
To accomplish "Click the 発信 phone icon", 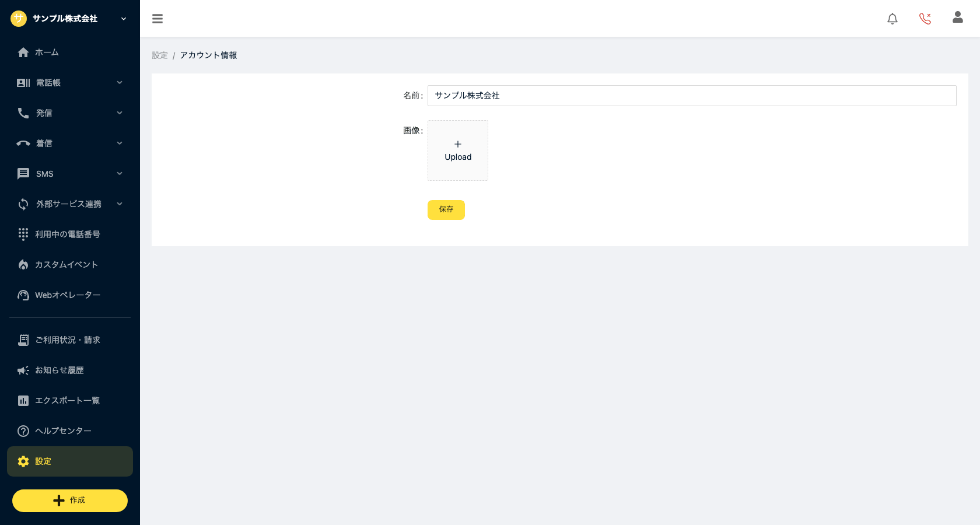I will click(x=23, y=113).
